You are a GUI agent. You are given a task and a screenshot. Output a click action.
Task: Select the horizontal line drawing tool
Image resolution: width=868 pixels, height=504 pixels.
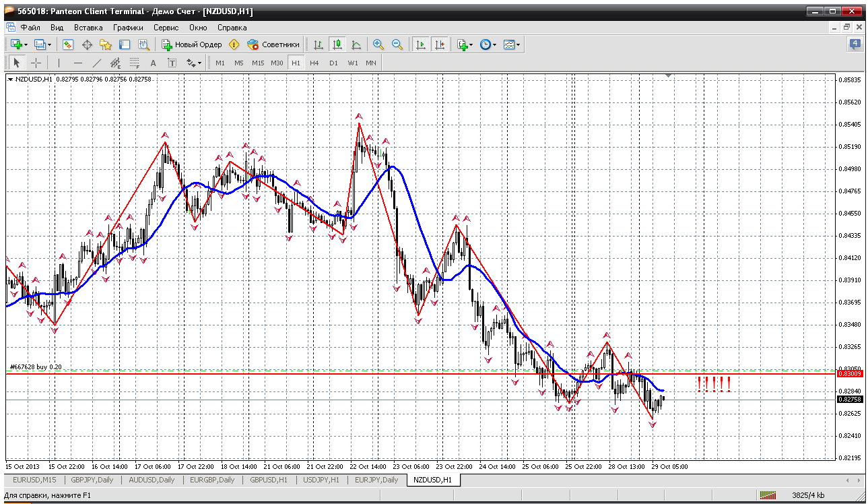click(77, 63)
